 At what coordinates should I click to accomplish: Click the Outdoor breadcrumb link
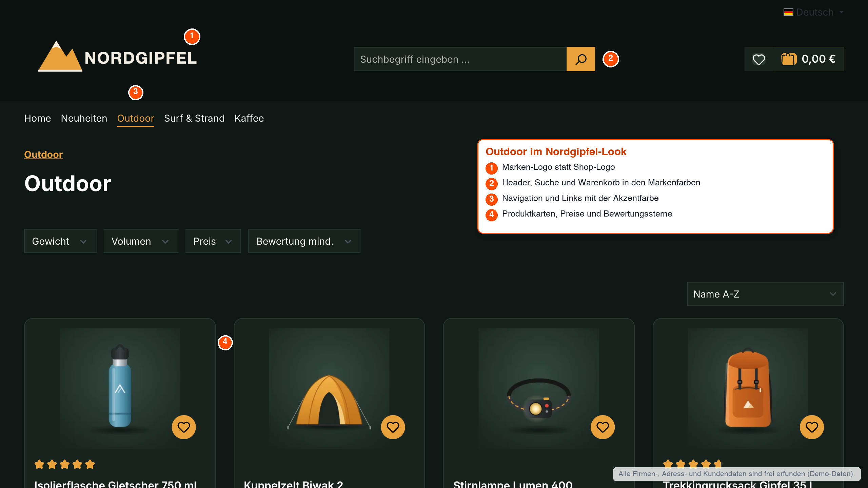43,155
